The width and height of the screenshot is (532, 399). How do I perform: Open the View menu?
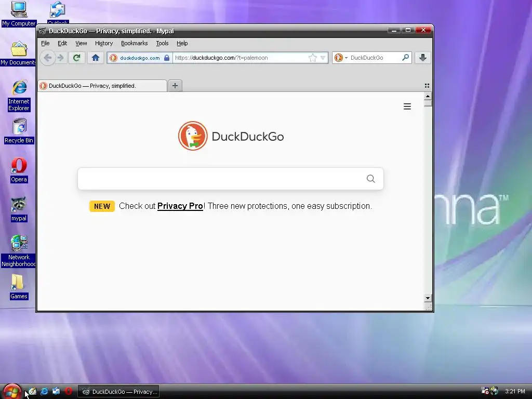pos(81,43)
